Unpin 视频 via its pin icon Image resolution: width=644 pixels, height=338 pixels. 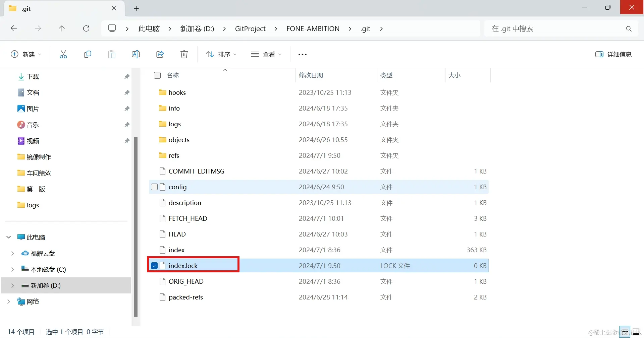coord(127,141)
